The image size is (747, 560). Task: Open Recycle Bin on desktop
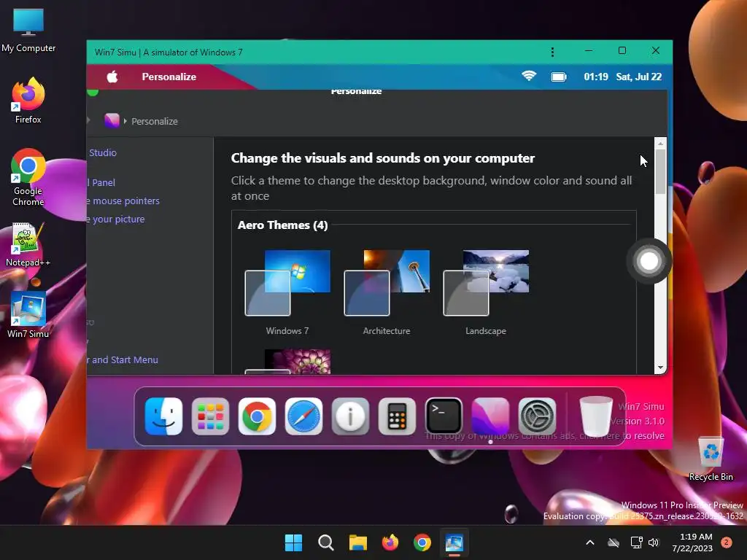(x=711, y=459)
